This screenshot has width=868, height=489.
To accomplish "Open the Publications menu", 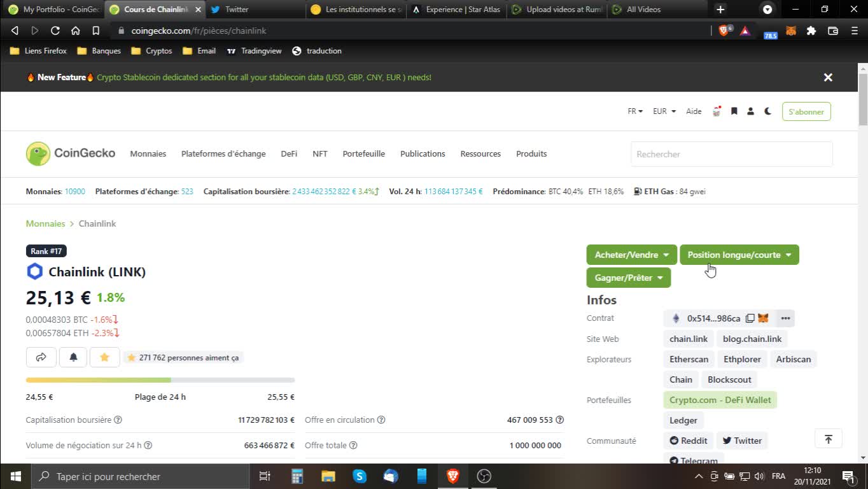I will (423, 153).
